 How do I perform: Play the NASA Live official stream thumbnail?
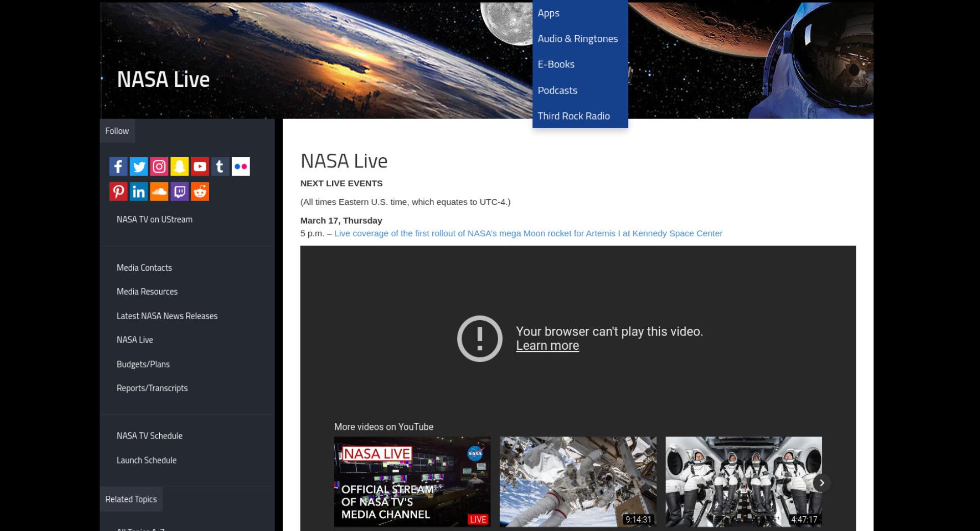(x=412, y=481)
